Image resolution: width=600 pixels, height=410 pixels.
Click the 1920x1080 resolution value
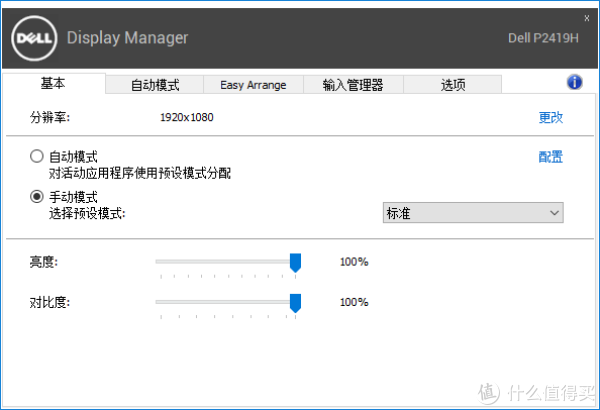pos(187,117)
